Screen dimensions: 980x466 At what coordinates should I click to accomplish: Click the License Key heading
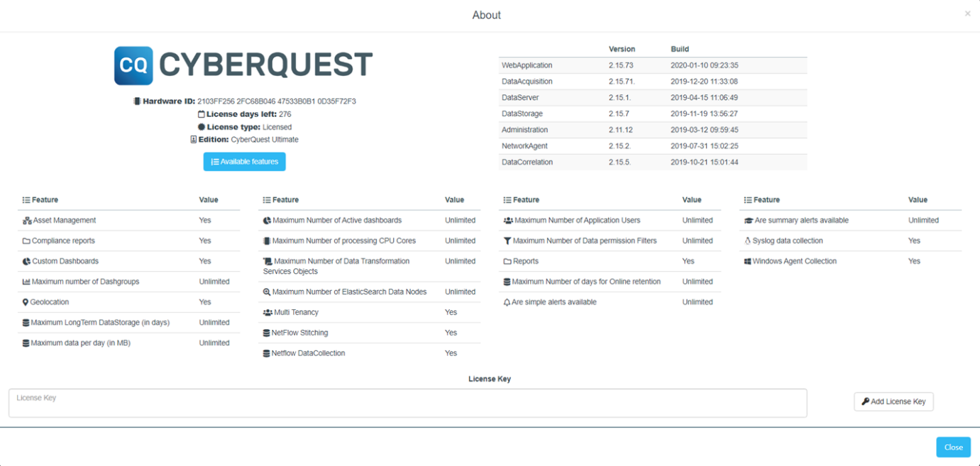(490, 379)
